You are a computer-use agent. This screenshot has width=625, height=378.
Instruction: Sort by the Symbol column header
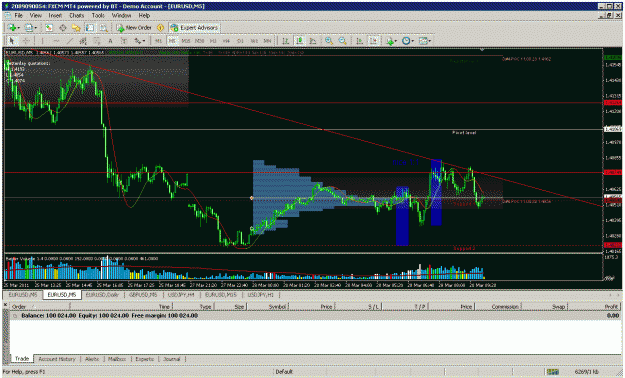pos(267,307)
